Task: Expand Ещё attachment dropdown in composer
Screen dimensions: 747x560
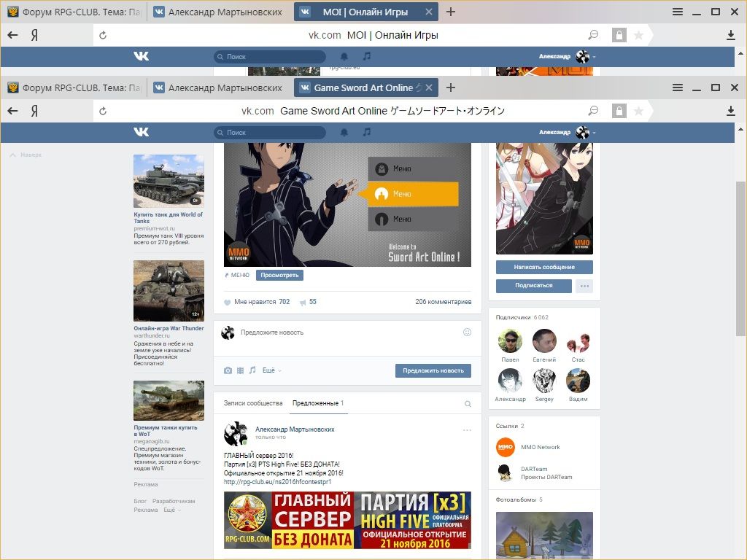Action: pos(271,370)
